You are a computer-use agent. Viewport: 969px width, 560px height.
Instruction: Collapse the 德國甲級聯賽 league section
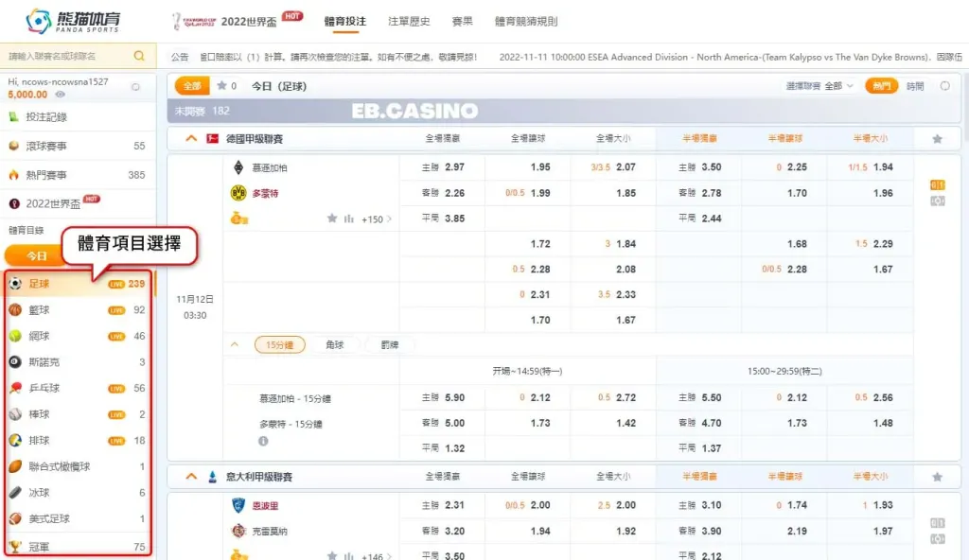(x=191, y=139)
